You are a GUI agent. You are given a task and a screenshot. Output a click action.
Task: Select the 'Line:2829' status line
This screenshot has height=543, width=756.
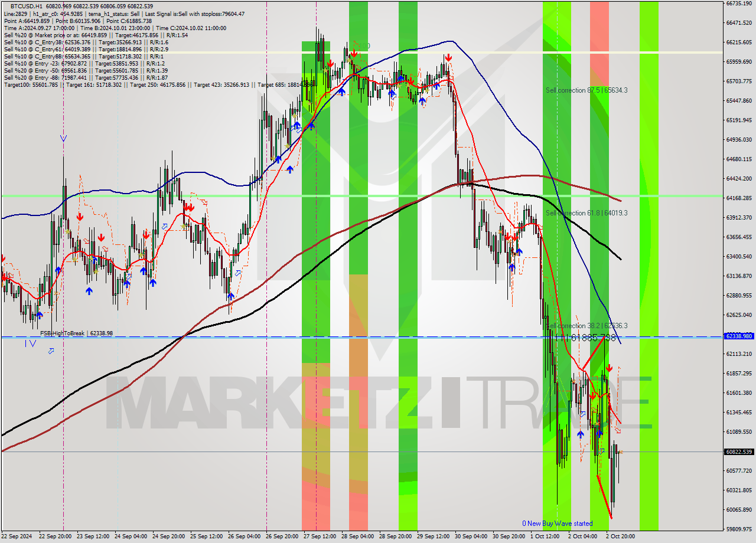pos(124,14)
